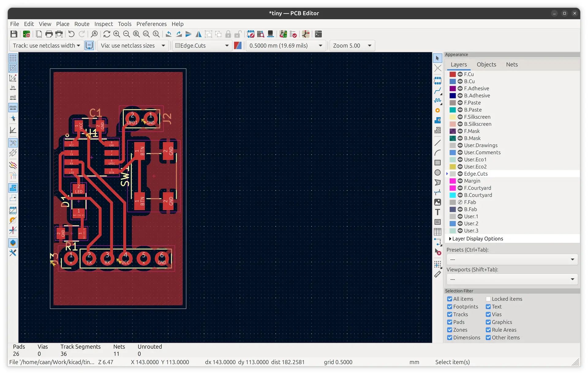Open the grid size dropdown
Image resolution: width=588 pixels, height=374 pixels.
click(286, 45)
